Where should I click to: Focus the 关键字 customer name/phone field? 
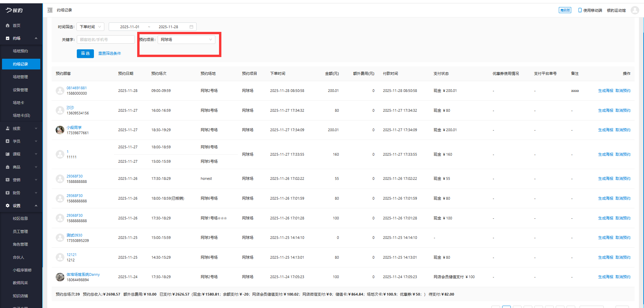(106, 40)
